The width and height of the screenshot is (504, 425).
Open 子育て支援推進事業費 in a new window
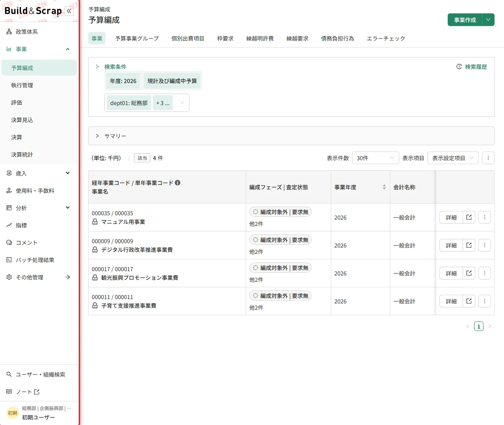click(469, 301)
